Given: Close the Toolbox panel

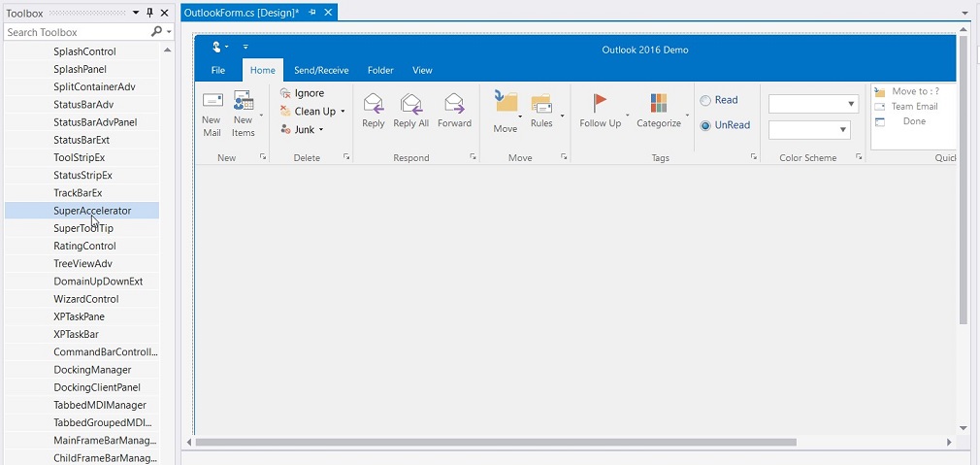Looking at the screenshot, I should pos(164,13).
